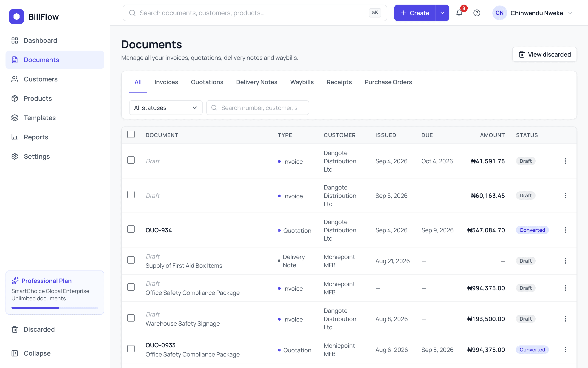
Task: Collapse the sidebar navigation
Action: point(55,353)
